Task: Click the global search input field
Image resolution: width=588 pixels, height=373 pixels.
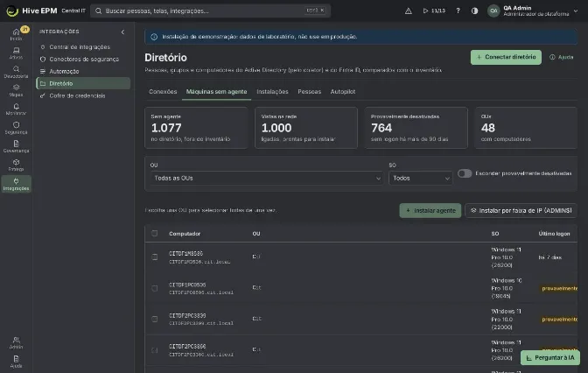Action: 210,11
